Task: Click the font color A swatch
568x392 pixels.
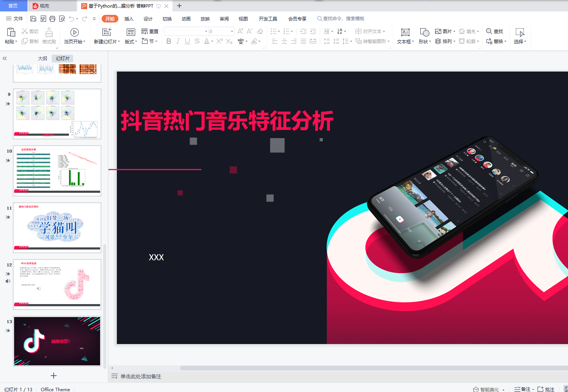Action: tap(206, 41)
